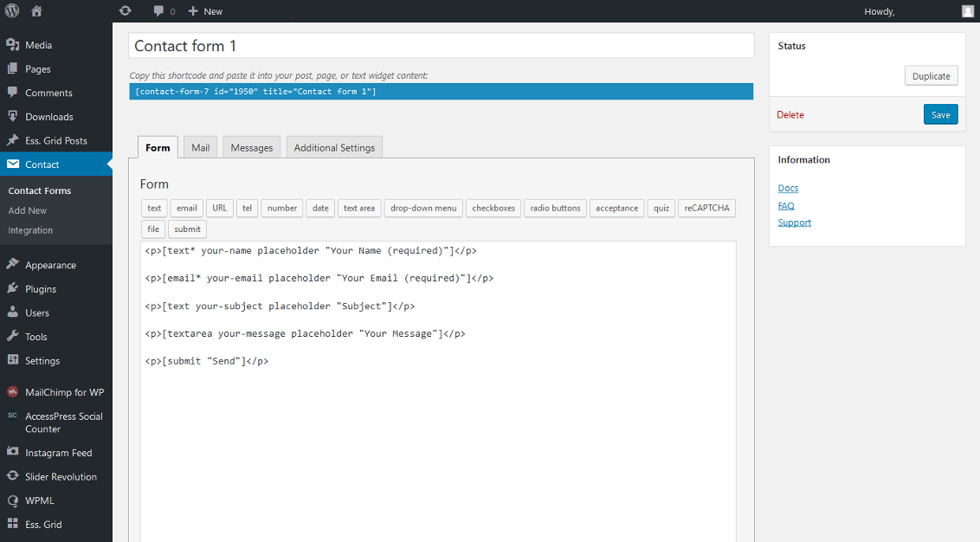Insert a checkboxes form tag
980x542 pixels.
[493, 208]
